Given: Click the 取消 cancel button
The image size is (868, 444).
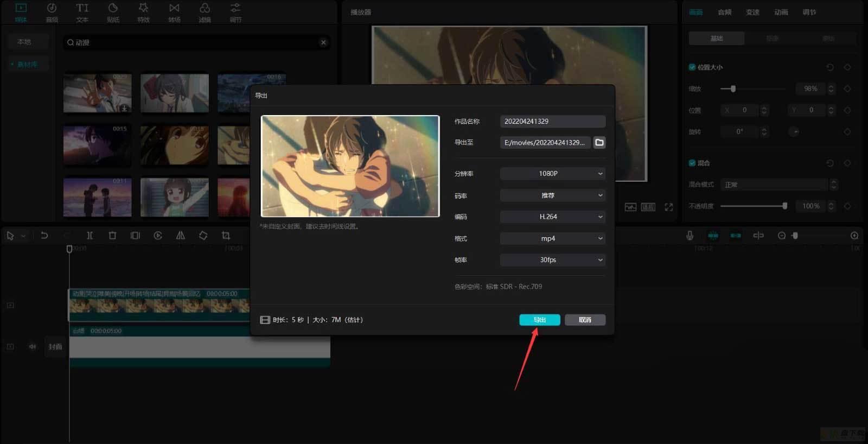Looking at the screenshot, I should (x=585, y=320).
